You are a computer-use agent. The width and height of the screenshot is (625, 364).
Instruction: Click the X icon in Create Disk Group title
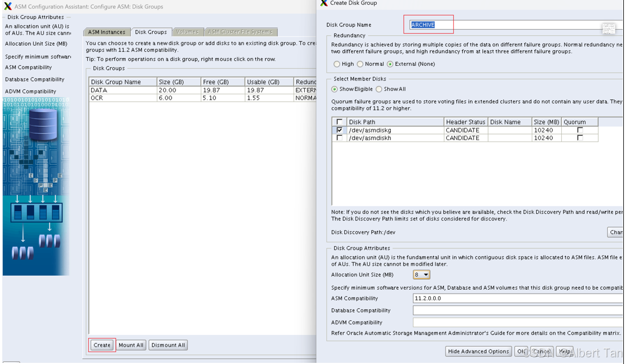pos(324,3)
